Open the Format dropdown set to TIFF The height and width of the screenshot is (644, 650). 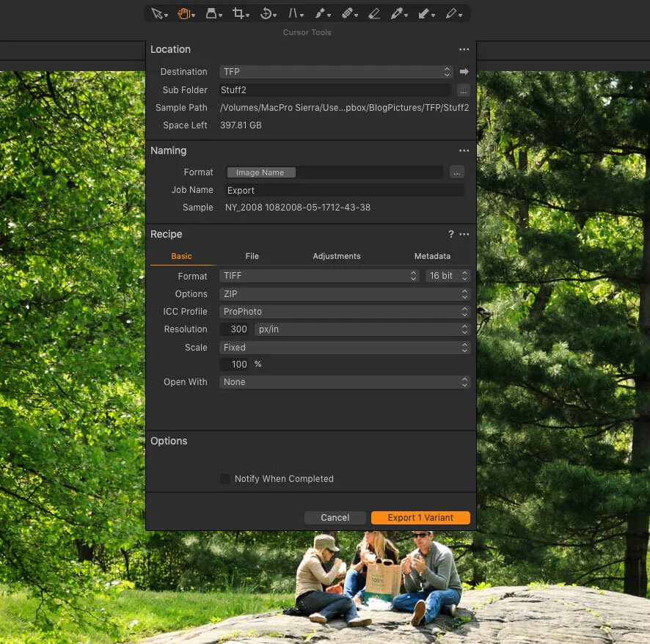coord(319,276)
